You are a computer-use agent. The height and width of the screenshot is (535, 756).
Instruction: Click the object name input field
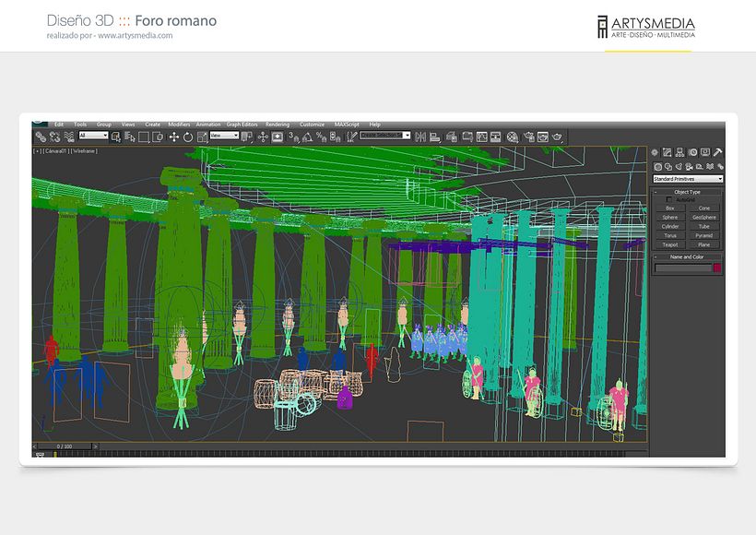[x=683, y=267]
